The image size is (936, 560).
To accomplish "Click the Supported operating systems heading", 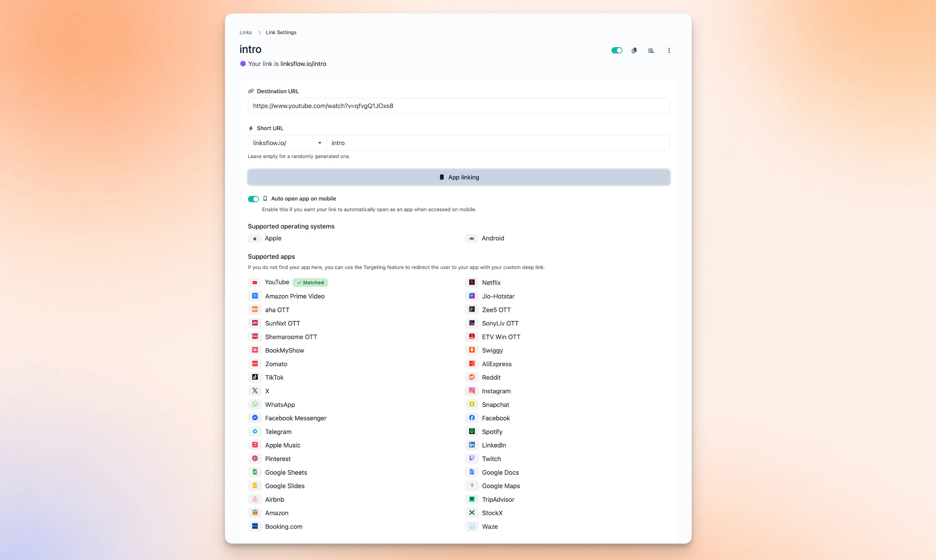I will 291,227.
